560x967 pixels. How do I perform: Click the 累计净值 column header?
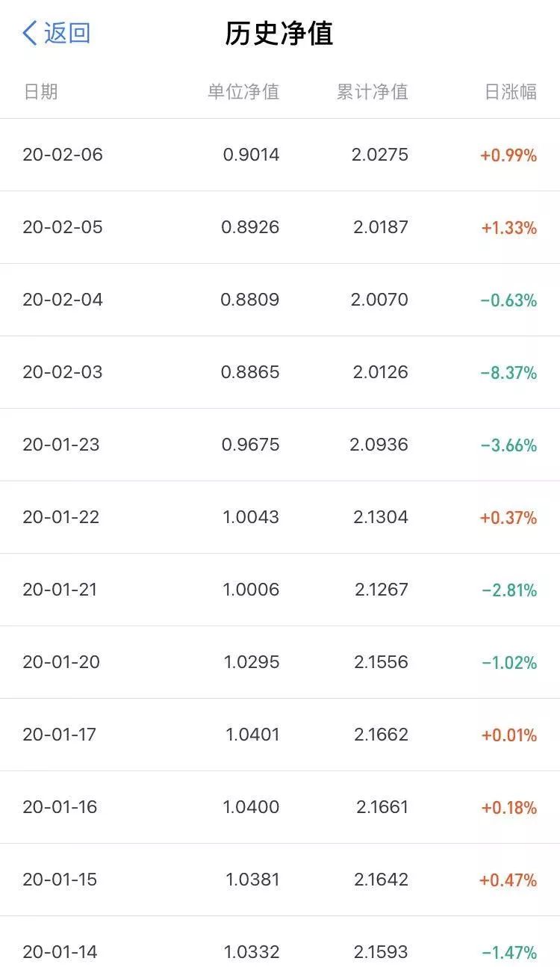click(372, 92)
